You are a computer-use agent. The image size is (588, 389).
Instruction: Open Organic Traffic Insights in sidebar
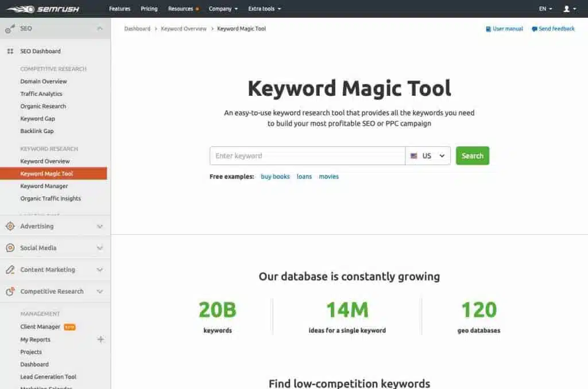(x=51, y=199)
